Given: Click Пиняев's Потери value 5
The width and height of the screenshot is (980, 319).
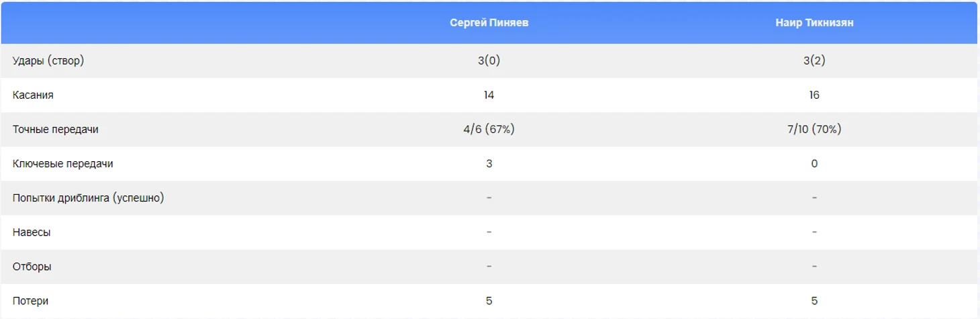Looking at the screenshot, I should 489,301.
